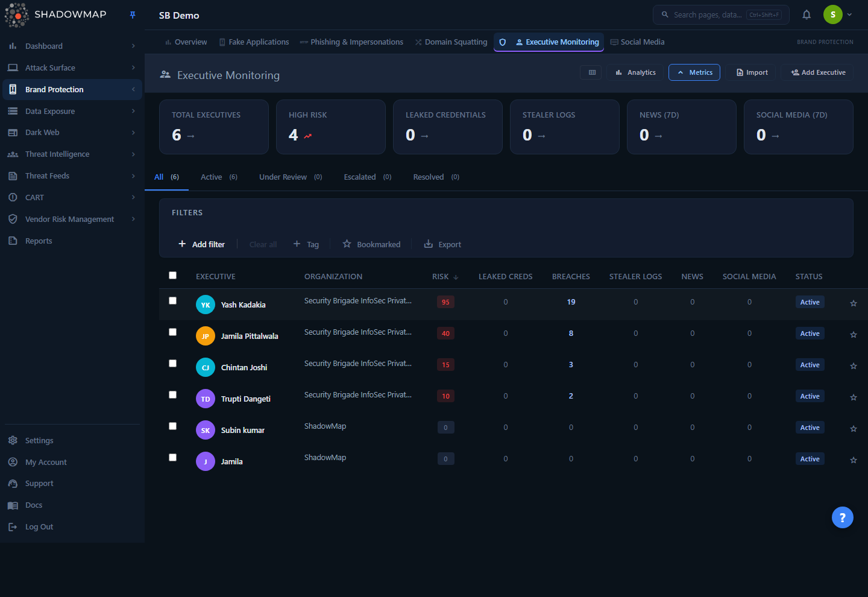Screen dimensions: 868x597
Task: Open Phishing & Impersonations tab
Action: point(351,42)
